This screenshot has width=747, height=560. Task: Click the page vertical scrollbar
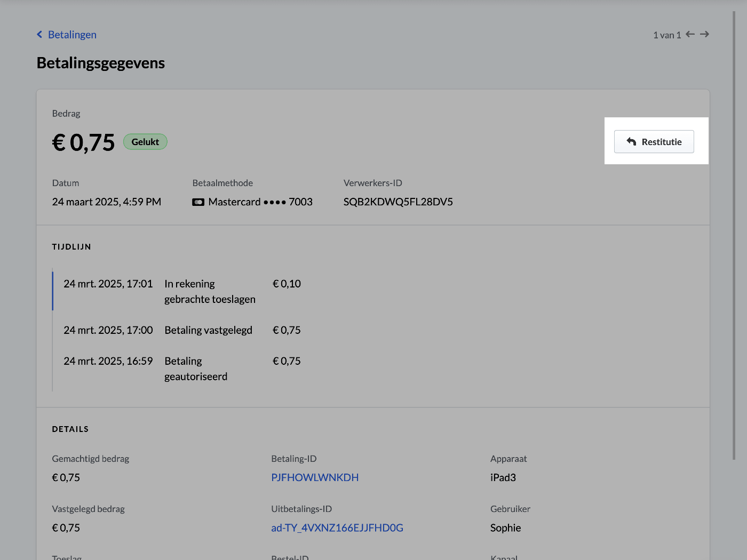coord(734,235)
